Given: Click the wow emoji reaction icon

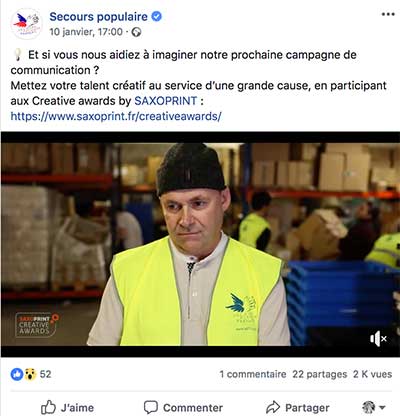Looking at the screenshot, I should pos(30,374).
